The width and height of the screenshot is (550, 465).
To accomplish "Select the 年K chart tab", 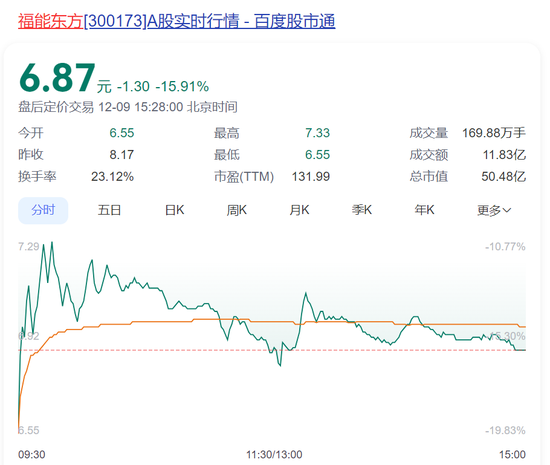I will pos(424,210).
